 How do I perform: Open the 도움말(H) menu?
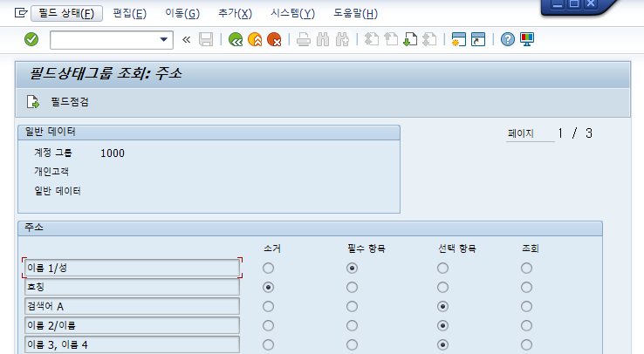click(355, 14)
